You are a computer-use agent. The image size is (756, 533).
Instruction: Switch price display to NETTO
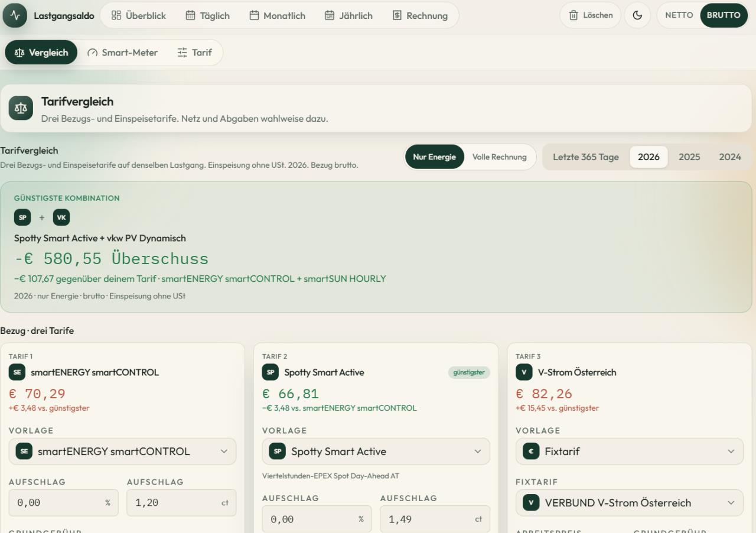[679, 15]
